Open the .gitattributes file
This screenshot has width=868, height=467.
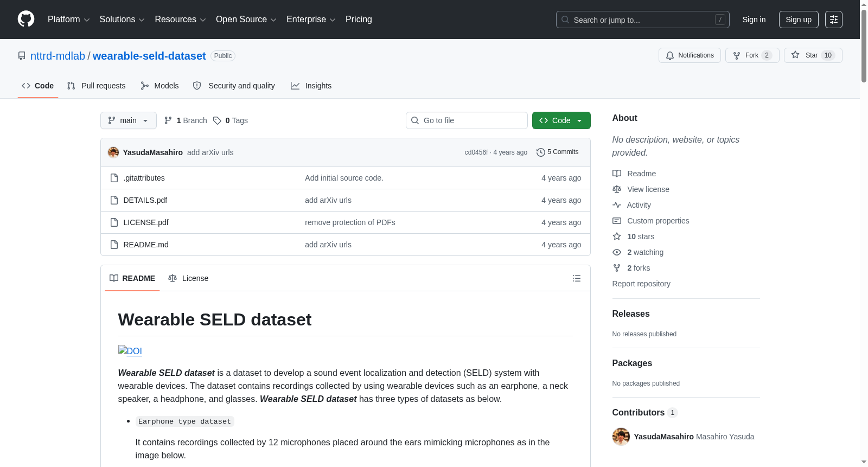click(x=144, y=178)
